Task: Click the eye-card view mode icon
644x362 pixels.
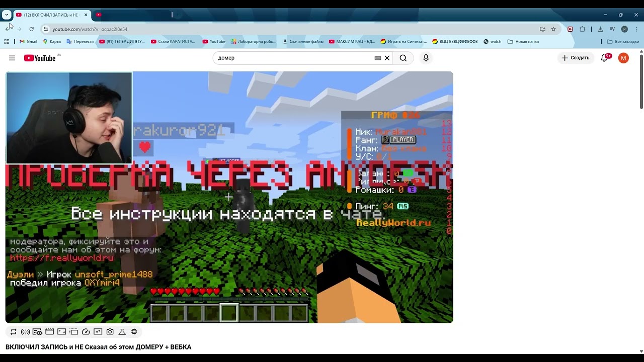Action: pyautogui.click(x=38, y=332)
